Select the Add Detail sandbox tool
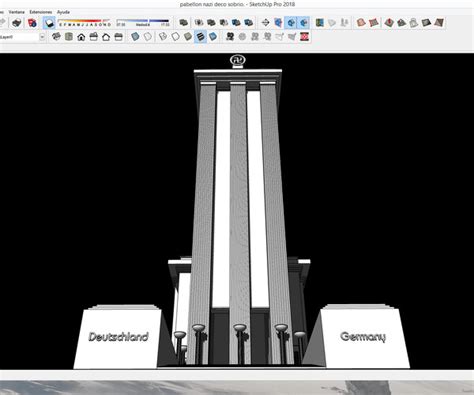This screenshot has width=474, height=395. (x=426, y=23)
